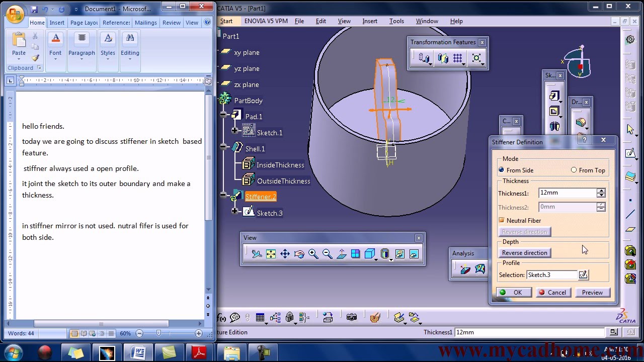The height and width of the screenshot is (362, 644).
Task: Select the From Side mode radio button
Action: [x=501, y=170]
